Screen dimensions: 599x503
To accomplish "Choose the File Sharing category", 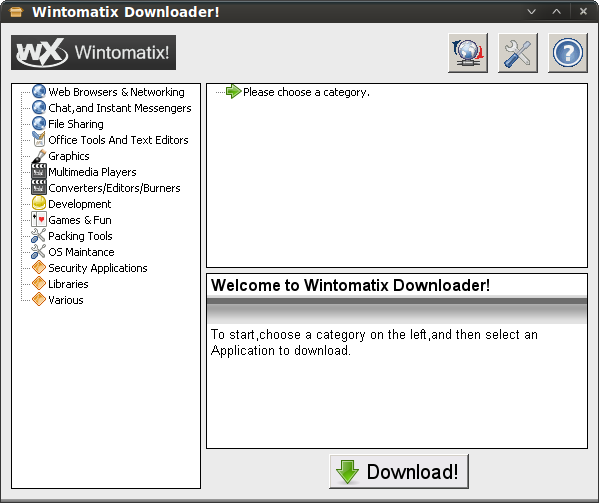I will click(76, 124).
